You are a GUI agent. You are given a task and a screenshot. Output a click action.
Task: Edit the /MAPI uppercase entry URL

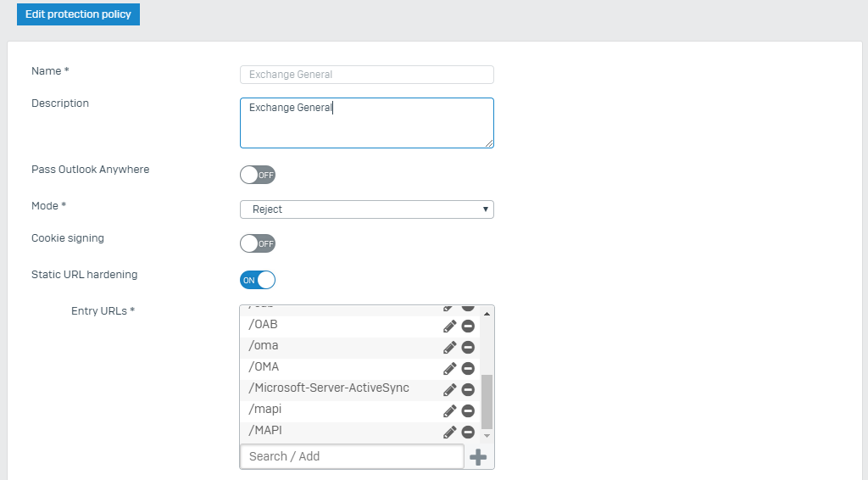coord(449,432)
